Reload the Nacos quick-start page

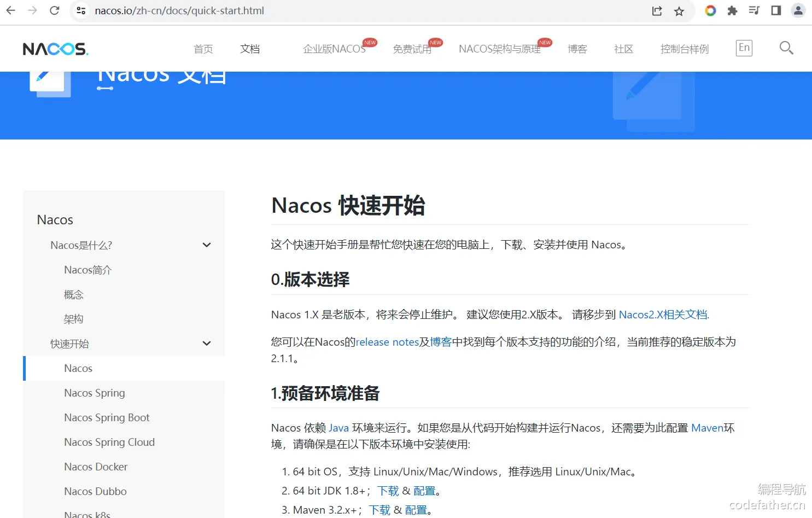click(55, 10)
